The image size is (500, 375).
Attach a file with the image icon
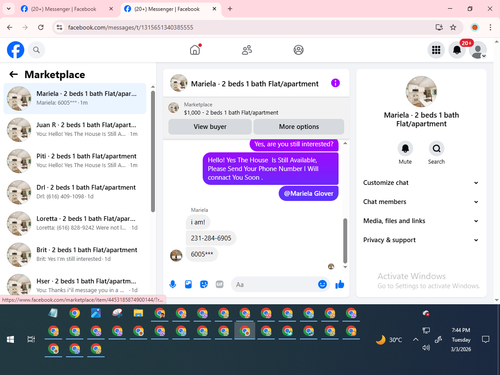pos(188,284)
